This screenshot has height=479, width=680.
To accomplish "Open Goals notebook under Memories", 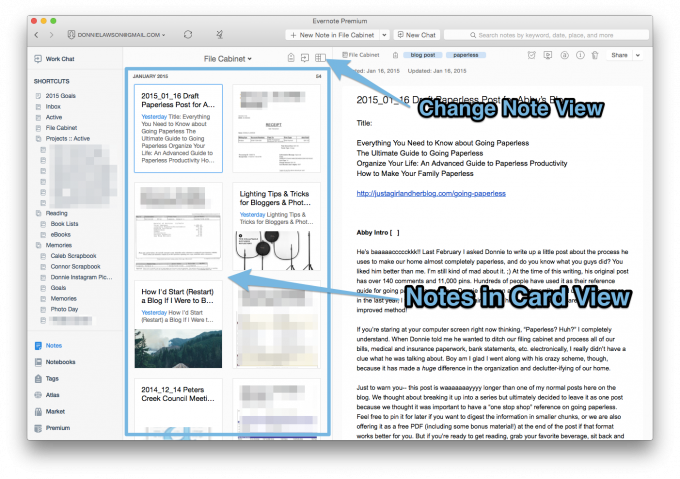I will [53, 288].
